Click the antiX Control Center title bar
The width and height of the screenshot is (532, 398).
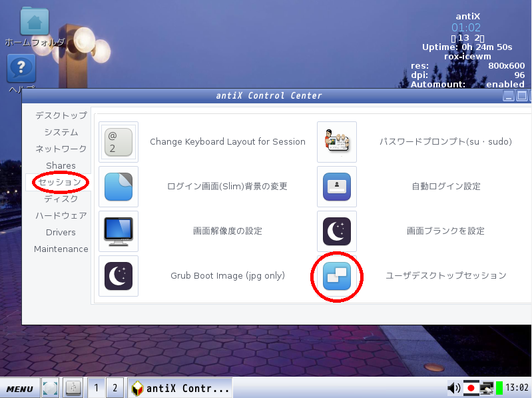tap(269, 96)
